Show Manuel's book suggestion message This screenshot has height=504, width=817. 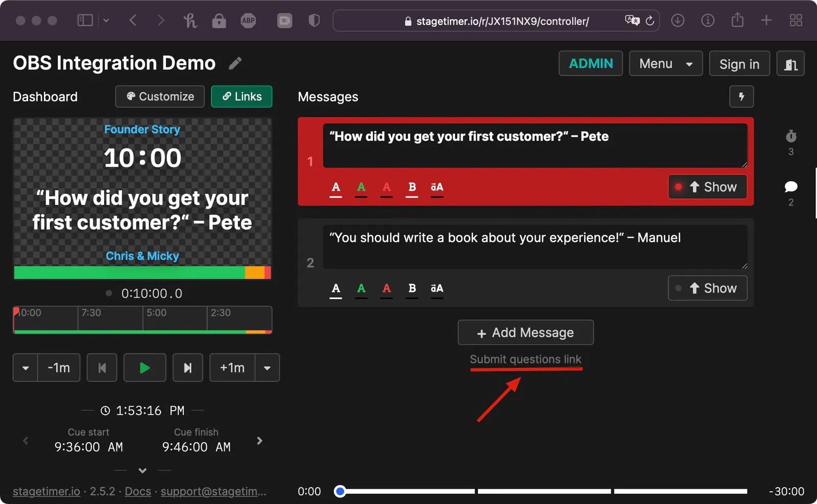(707, 288)
